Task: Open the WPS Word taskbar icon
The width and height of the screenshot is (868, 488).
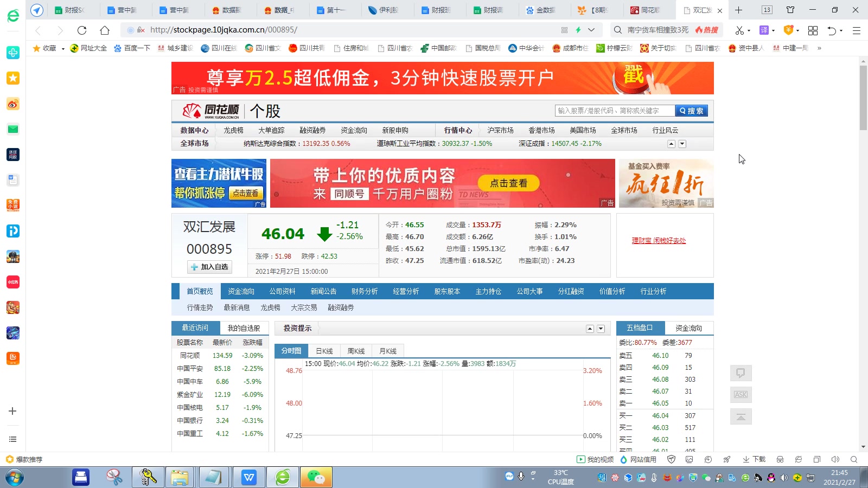Action: coord(249,477)
